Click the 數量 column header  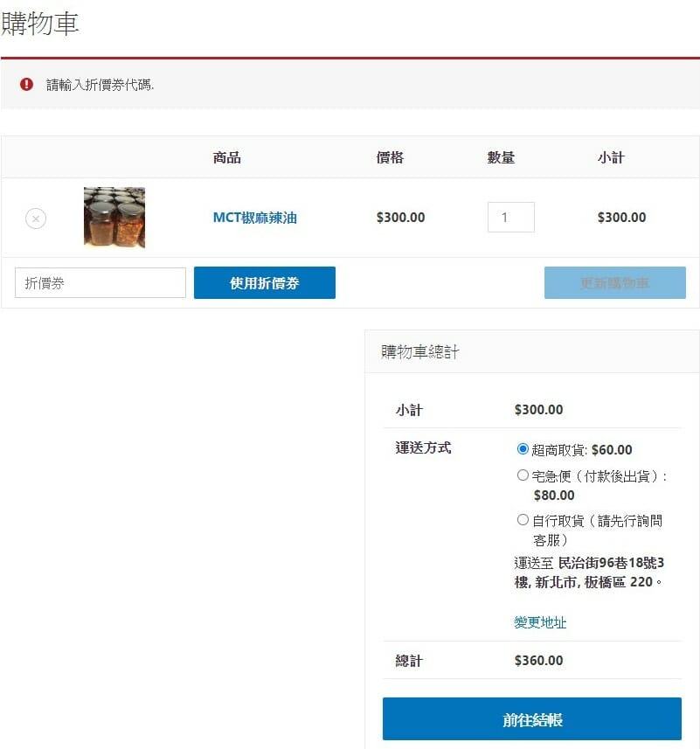[501, 158]
